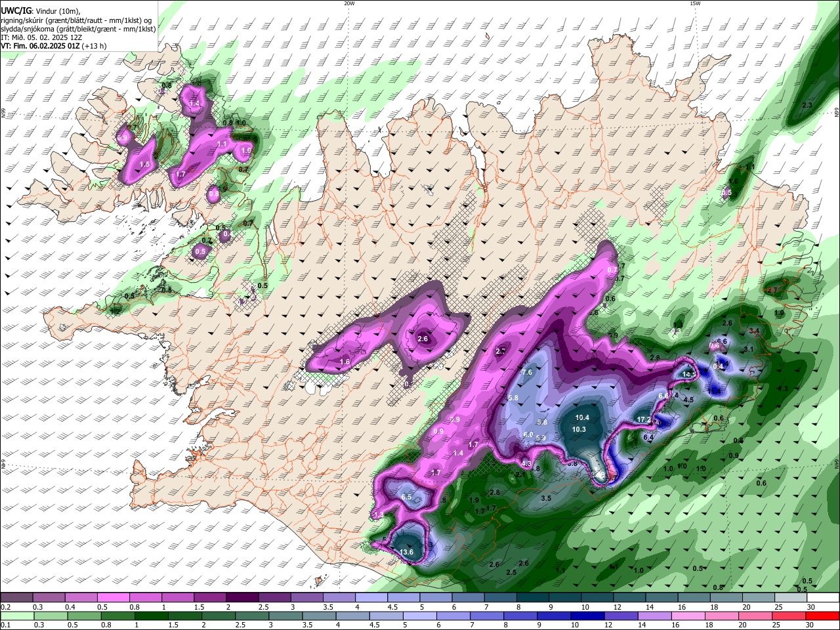840x630 pixels.
Task: Click the 3.4 value near the east coast
Action: point(754,331)
